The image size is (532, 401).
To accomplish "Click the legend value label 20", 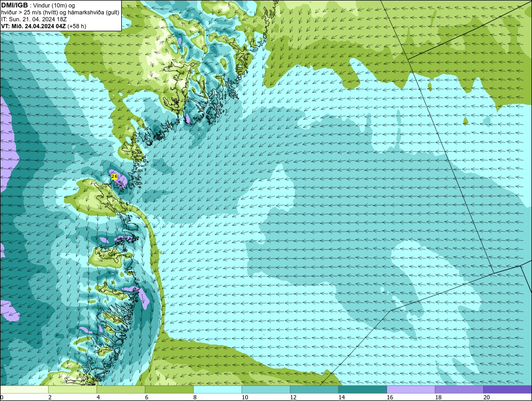I will [x=487, y=397].
